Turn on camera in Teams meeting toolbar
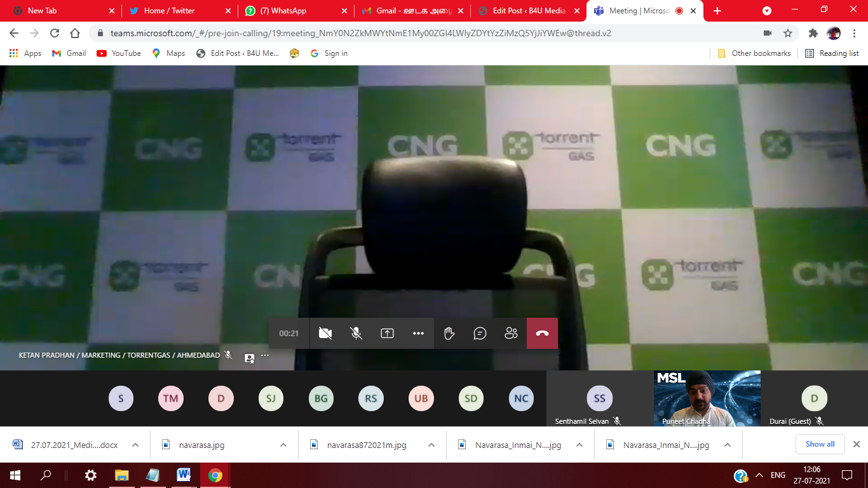The image size is (868, 488). click(325, 334)
